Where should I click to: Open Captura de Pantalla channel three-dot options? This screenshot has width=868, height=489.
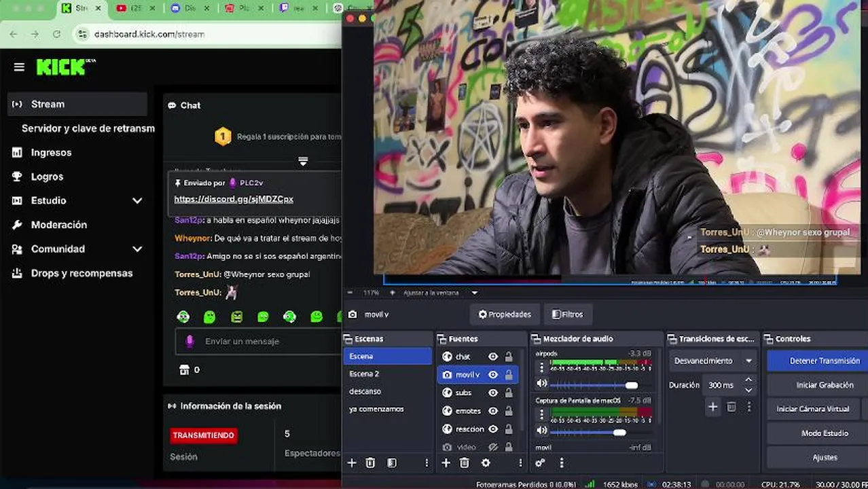(x=541, y=414)
